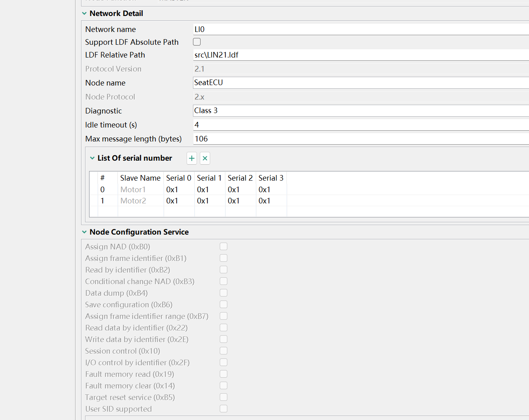This screenshot has height=420, width=529.
Task: Collapse the List Of serial number section
Action: (x=92, y=158)
